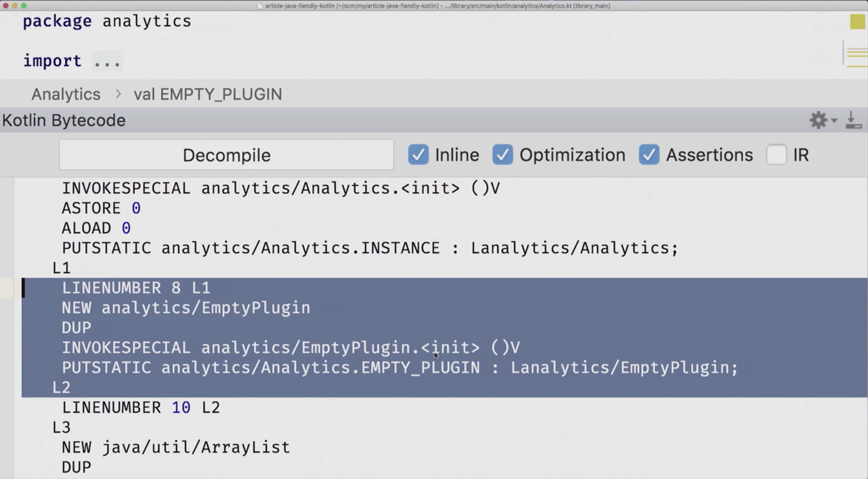Enable the IR checkbox

(x=776, y=155)
